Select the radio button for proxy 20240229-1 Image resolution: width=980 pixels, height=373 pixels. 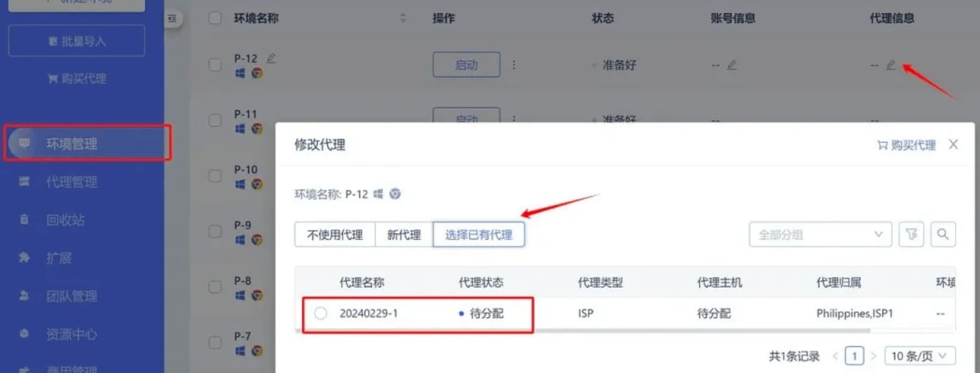321,313
